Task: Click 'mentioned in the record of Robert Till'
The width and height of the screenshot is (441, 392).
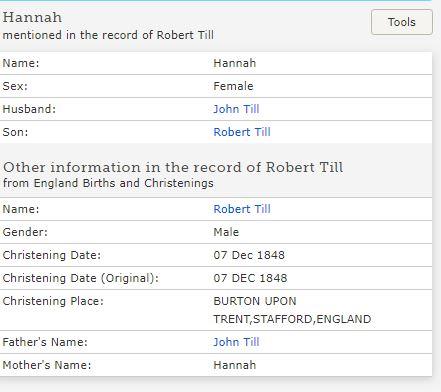Action: coord(108,35)
